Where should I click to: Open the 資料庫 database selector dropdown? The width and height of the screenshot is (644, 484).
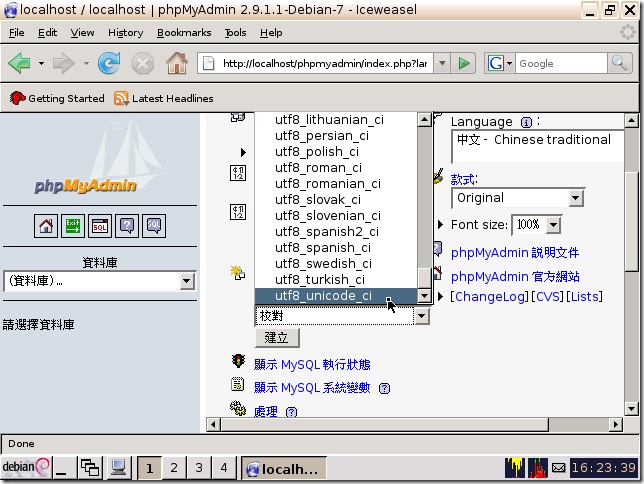point(186,281)
